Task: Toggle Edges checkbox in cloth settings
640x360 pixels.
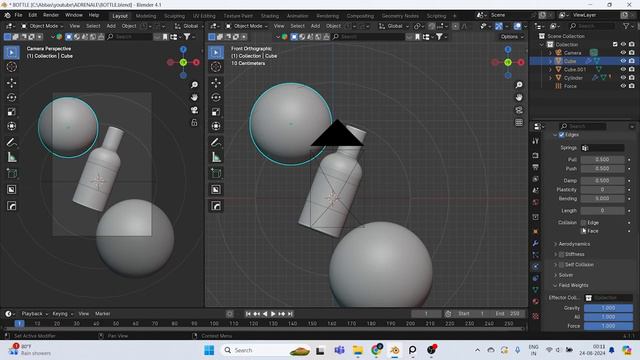Action: coord(562,135)
